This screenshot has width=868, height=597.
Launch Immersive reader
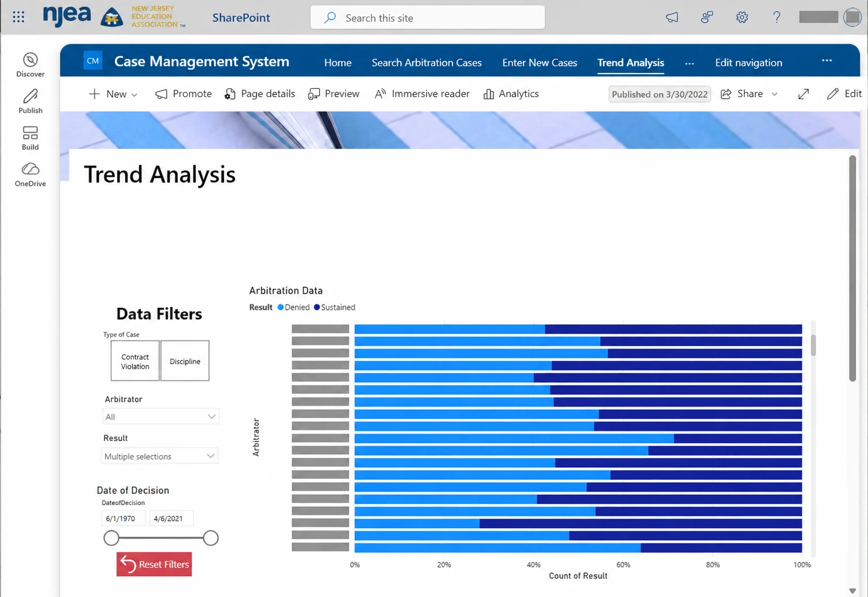pos(422,94)
